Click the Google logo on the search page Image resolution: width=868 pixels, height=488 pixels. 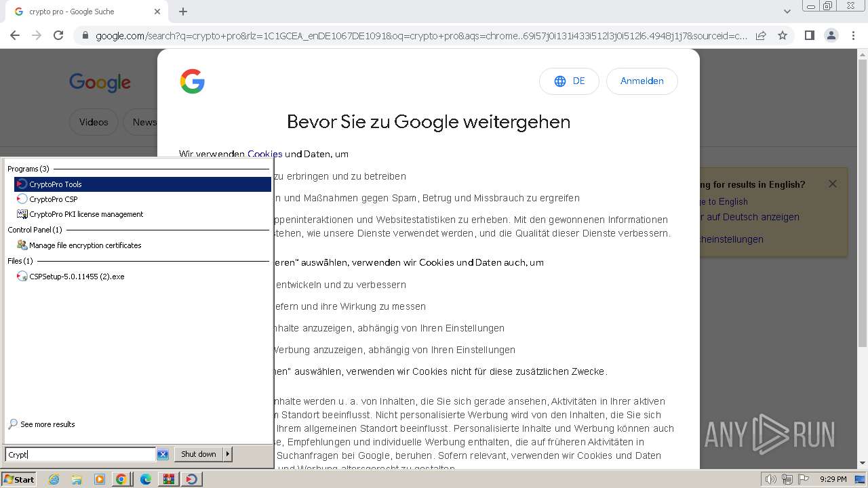coord(100,82)
